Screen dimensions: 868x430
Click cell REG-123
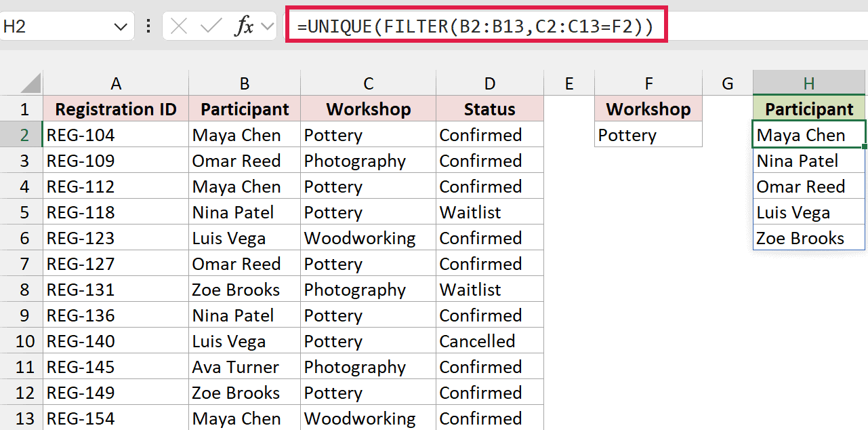click(116, 238)
